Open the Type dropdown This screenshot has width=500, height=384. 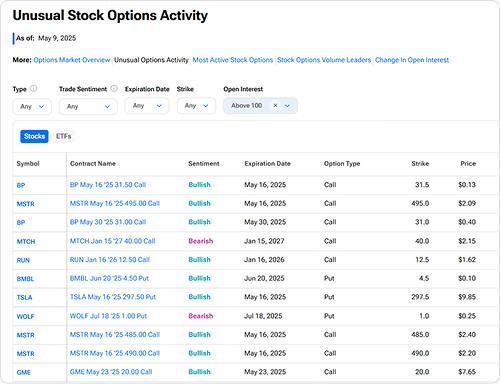click(32, 107)
